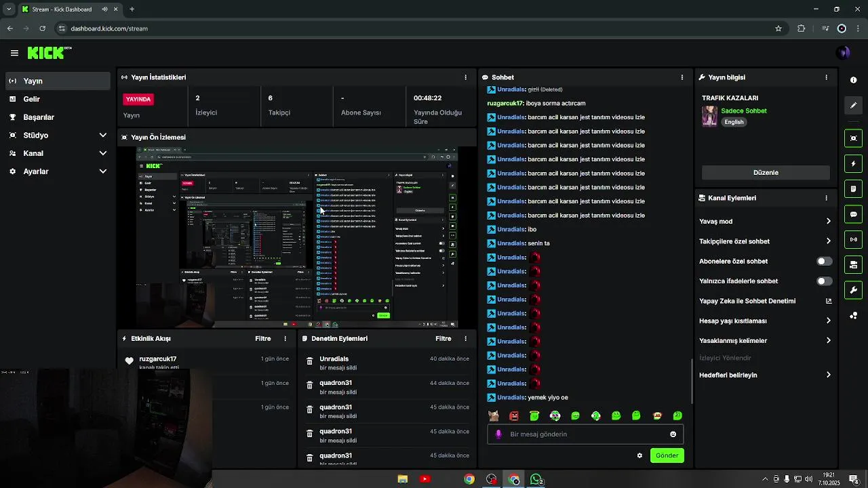The width and height of the screenshot is (868, 488).
Task: Go to Gelir in the sidebar
Action: tap(58, 99)
